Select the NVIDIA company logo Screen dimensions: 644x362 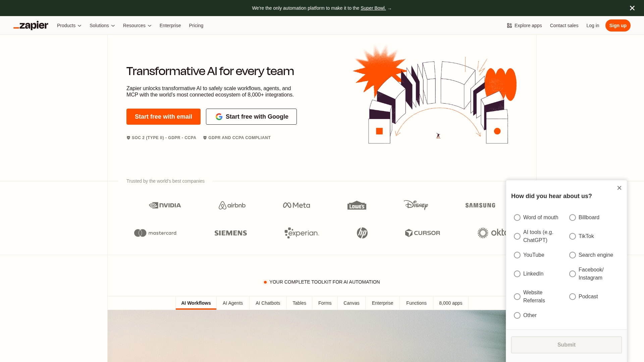point(165,205)
